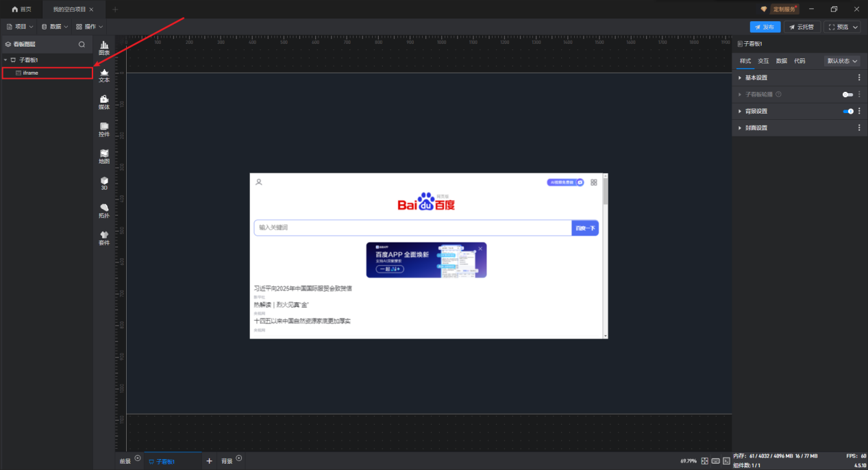
Task: Open the 习近平向2025年中国国际服贸会致贺信 headline
Action: pos(303,288)
